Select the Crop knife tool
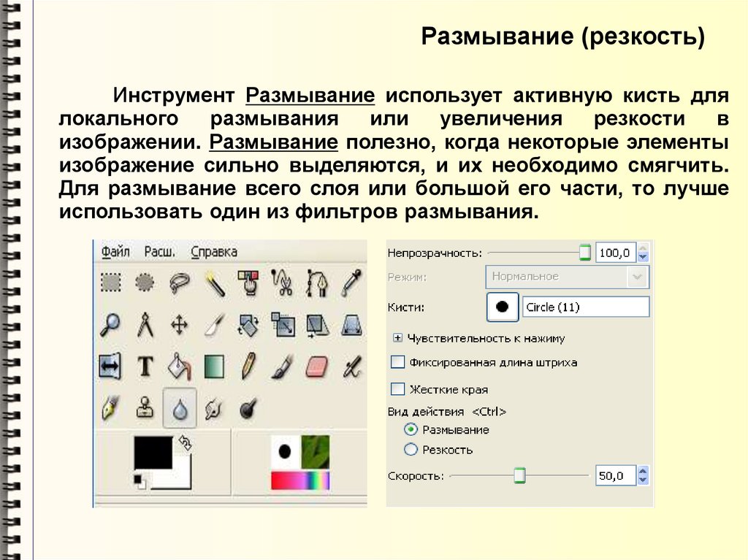Viewport: 748px width, 560px height. 214,325
